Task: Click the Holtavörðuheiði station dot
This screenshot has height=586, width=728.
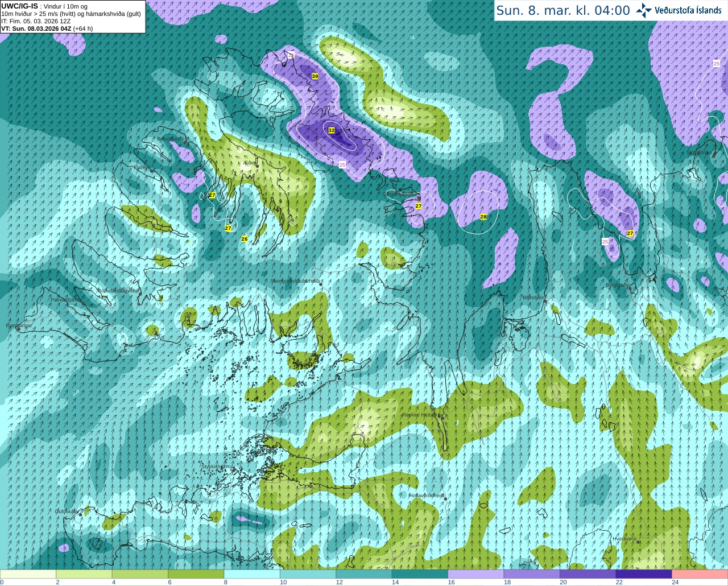Action: point(445,499)
